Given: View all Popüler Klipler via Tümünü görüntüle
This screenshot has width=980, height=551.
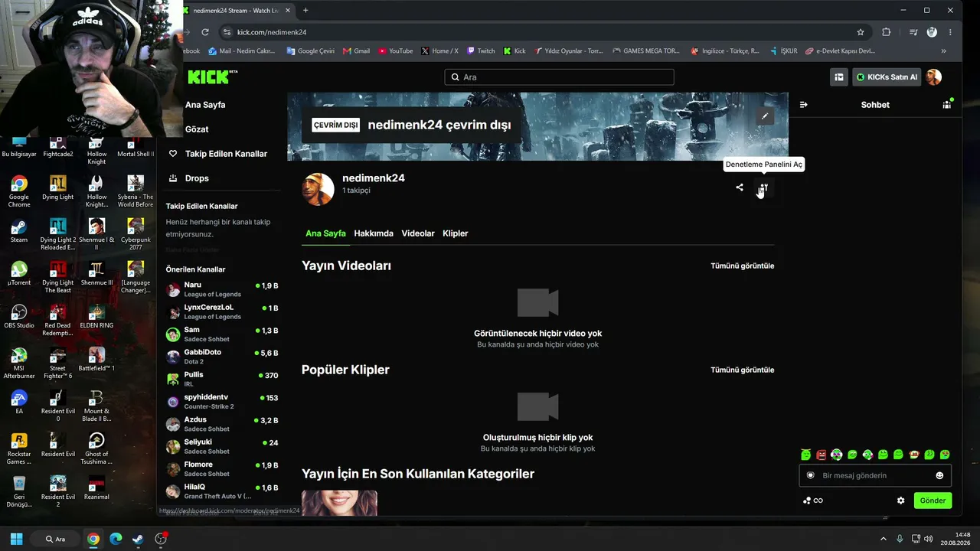Looking at the screenshot, I should click(743, 370).
